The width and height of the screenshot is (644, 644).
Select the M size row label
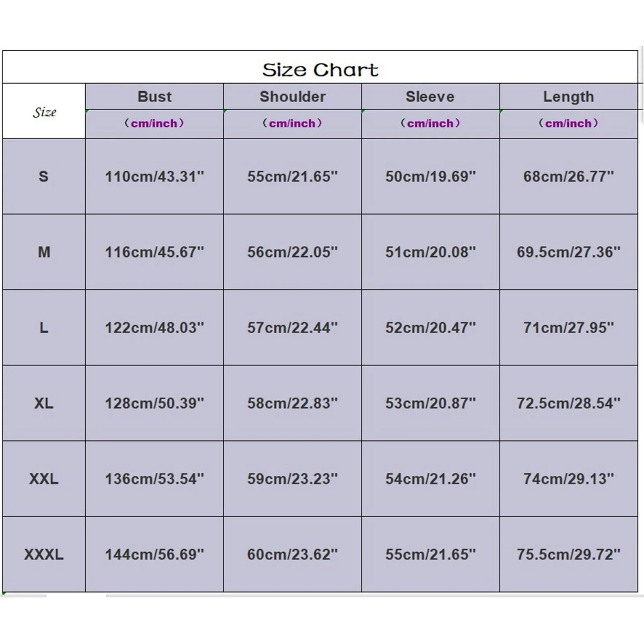point(44,252)
